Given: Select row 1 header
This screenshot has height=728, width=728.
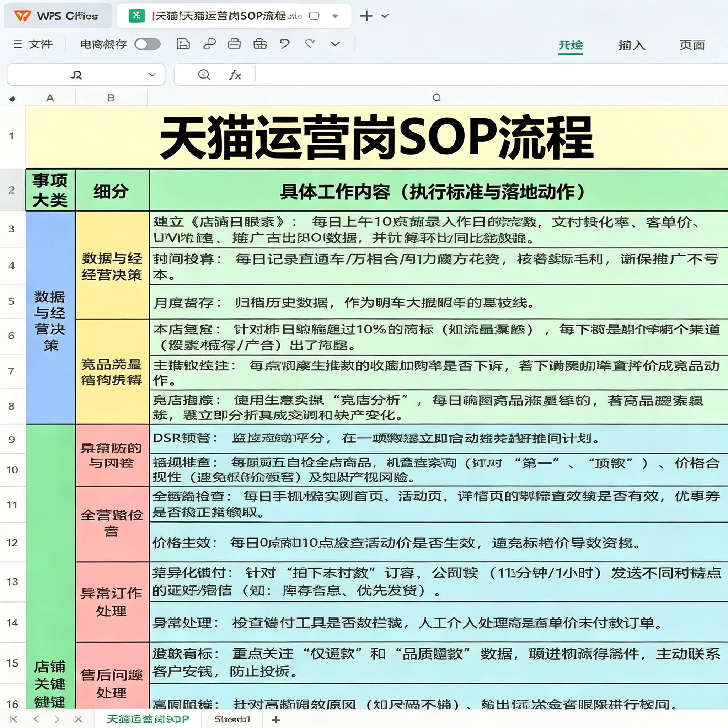Looking at the screenshot, I should pos(12,136).
